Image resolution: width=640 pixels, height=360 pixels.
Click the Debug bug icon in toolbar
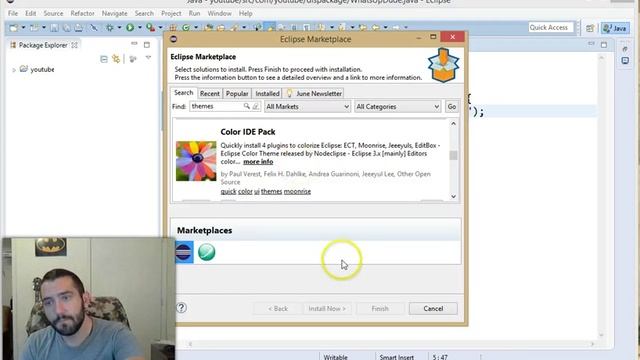pos(110,27)
